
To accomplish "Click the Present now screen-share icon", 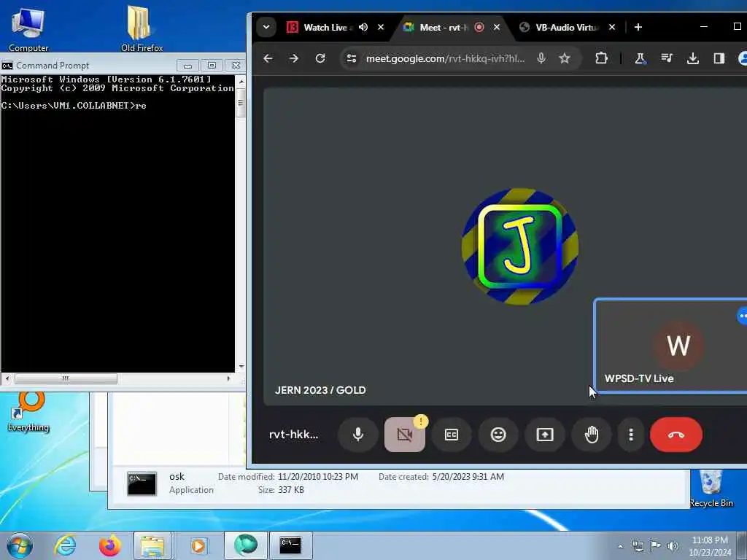I will (544, 435).
